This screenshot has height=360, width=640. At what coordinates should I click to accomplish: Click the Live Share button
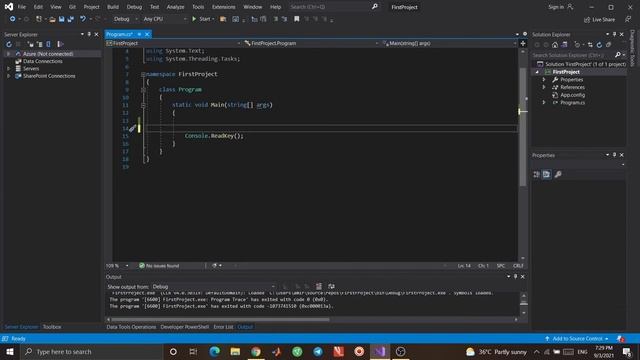click(599, 20)
